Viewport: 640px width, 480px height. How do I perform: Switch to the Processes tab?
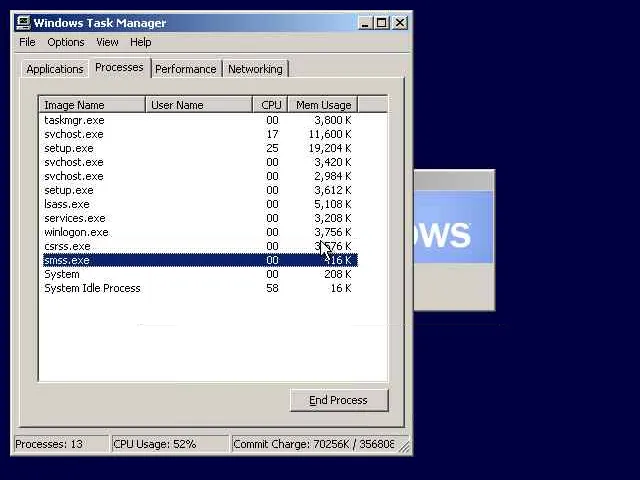[119, 67]
